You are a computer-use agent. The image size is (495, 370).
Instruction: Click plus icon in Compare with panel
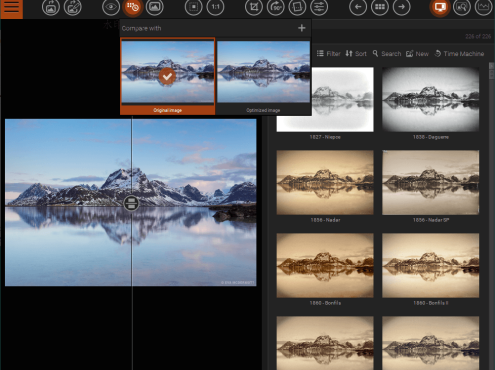click(302, 28)
